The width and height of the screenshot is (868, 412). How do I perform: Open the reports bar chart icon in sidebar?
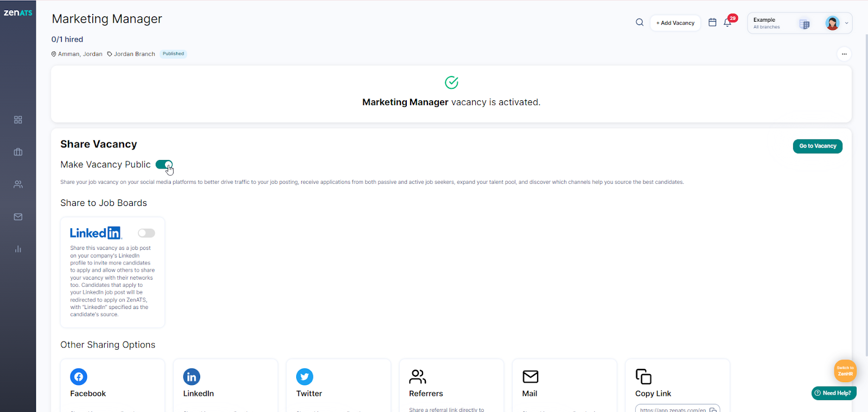pos(18,249)
